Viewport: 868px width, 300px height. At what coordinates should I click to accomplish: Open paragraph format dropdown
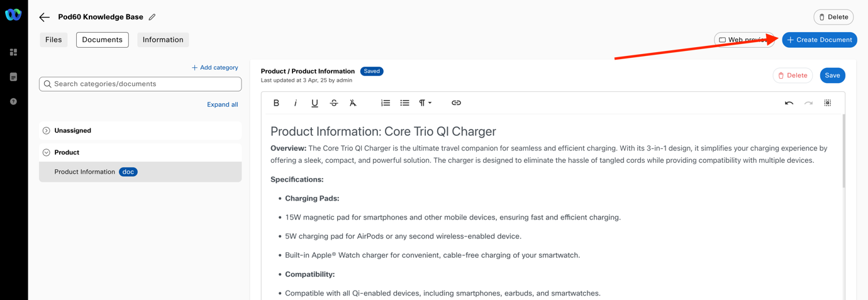pos(425,103)
